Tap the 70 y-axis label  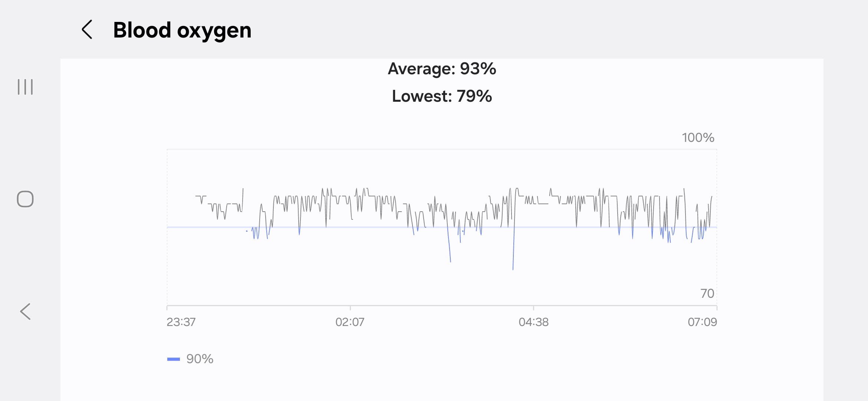click(x=707, y=294)
